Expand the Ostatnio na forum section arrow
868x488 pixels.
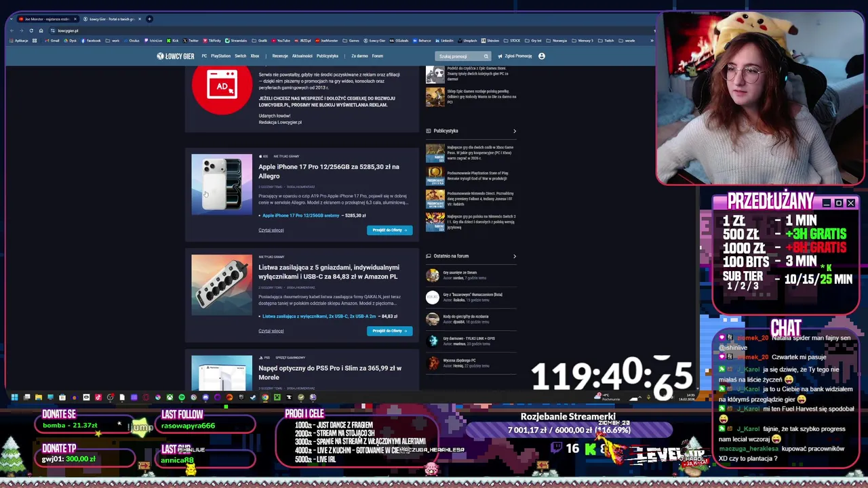pyautogui.click(x=514, y=256)
